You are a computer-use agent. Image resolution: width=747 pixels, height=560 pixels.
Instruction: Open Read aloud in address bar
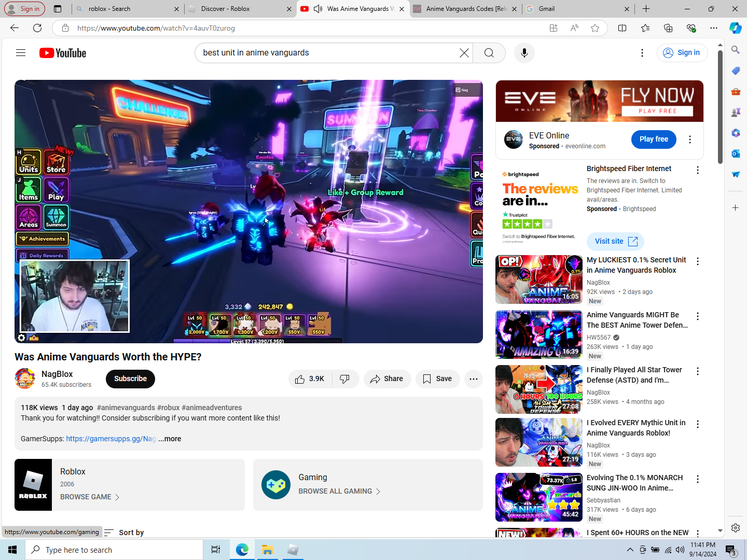[574, 28]
